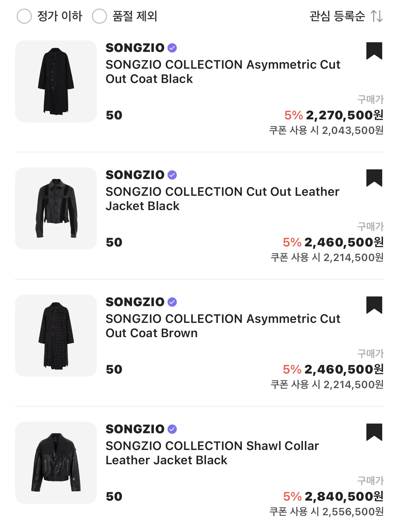Image resolution: width=399 pixels, height=532 pixels.
Task: Unsave Asymmetric Cut Out Coat Brown bookmark
Action: (x=374, y=305)
